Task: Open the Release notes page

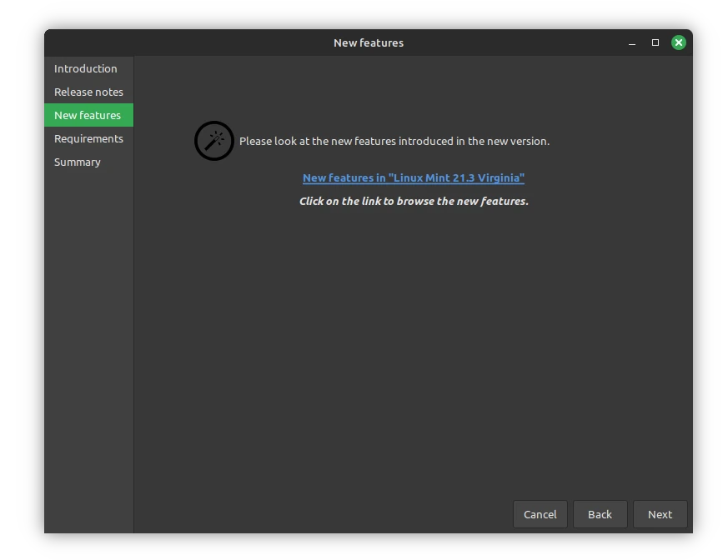Action: pos(88,92)
